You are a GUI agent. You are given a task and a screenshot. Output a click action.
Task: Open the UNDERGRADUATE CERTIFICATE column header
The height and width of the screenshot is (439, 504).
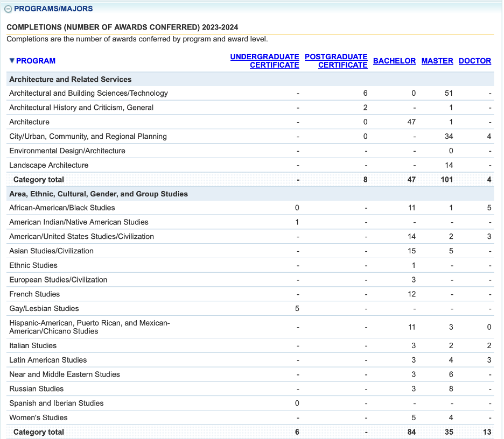tap(264, 61)
